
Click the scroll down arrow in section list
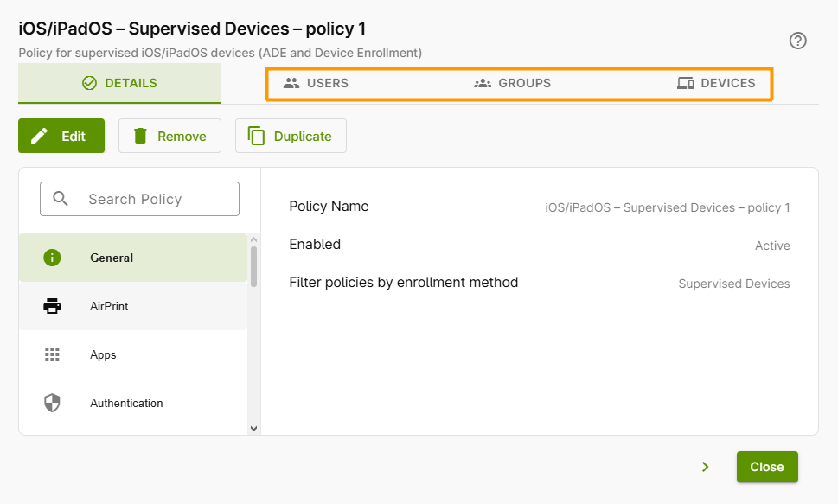[254, 429]
